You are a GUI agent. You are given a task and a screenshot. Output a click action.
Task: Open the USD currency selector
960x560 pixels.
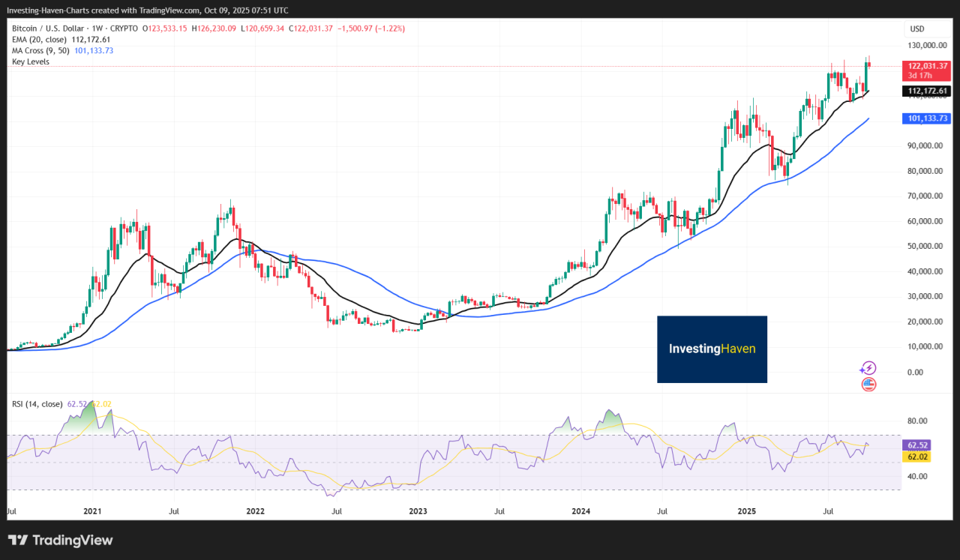[916, 29]
